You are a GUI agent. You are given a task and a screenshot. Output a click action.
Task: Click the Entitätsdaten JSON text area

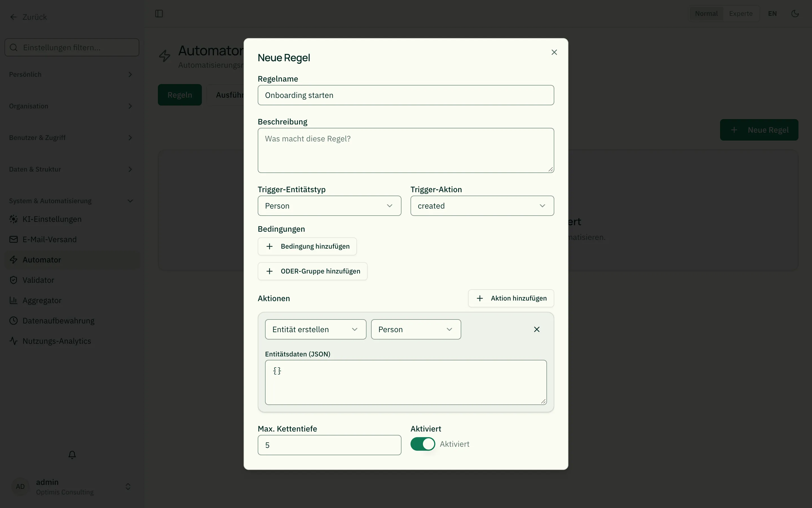406,382
